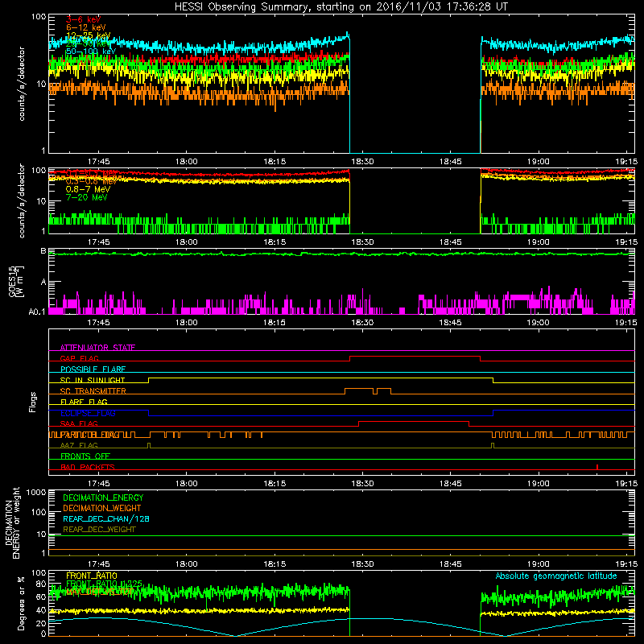The width and height of the screenshot is (644, 644).
Task: Click the POSSIBLE_FLARE flag label
Action: tap(93, 369)
